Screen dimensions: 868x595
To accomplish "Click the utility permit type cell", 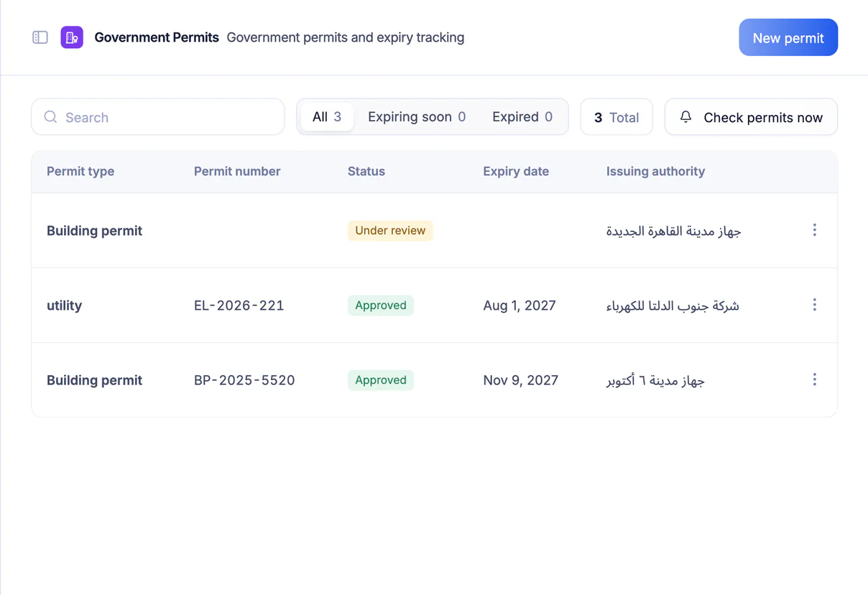I will coord(65,305).
